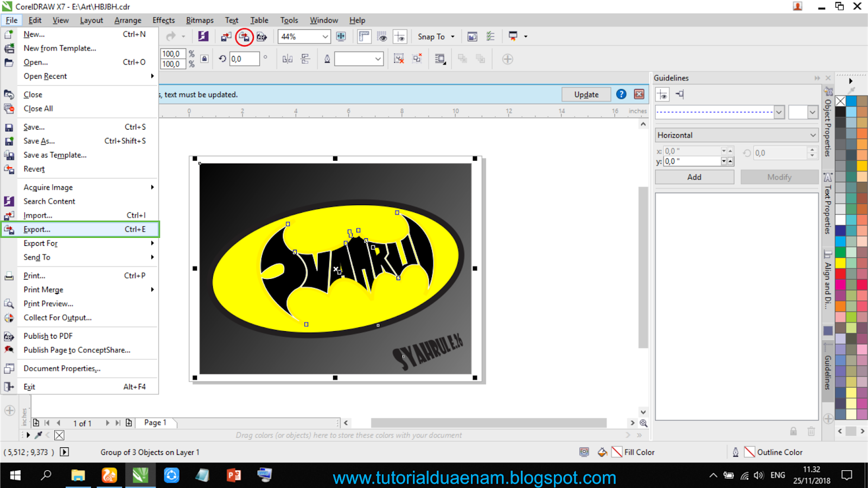Click the delete guideline trash icon
The height and width of the screenshot is (488, 868).
[x=811, y=432]
